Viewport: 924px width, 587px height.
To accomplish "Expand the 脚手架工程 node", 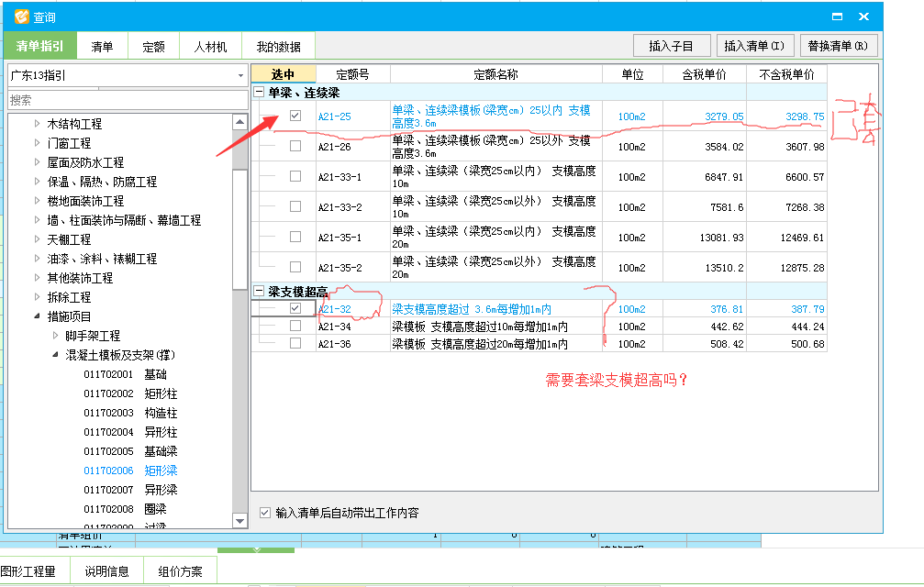I will pos(55,336).
